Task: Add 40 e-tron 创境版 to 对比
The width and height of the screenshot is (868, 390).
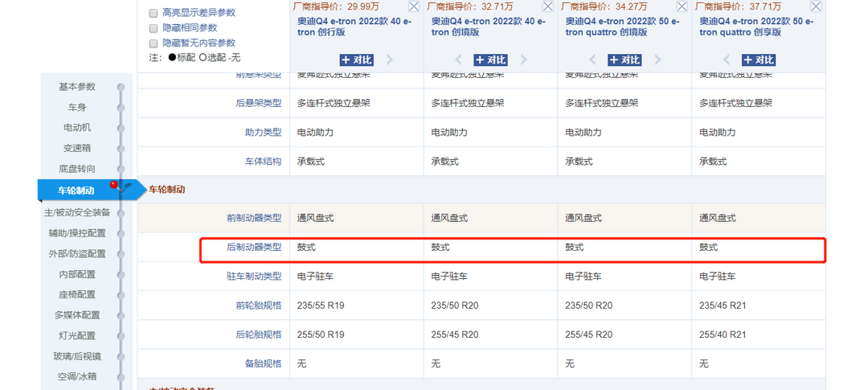Action: [490, 60]
